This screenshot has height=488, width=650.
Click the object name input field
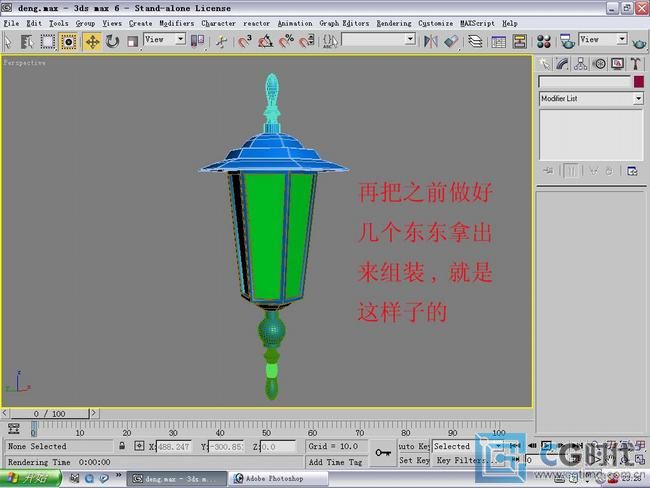(x=585, y=82)
